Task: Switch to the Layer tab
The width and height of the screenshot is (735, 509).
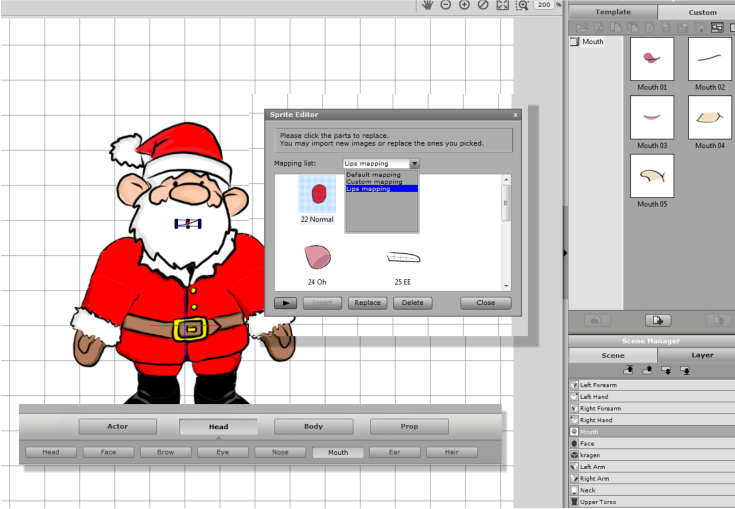Action: coord(702,355)
